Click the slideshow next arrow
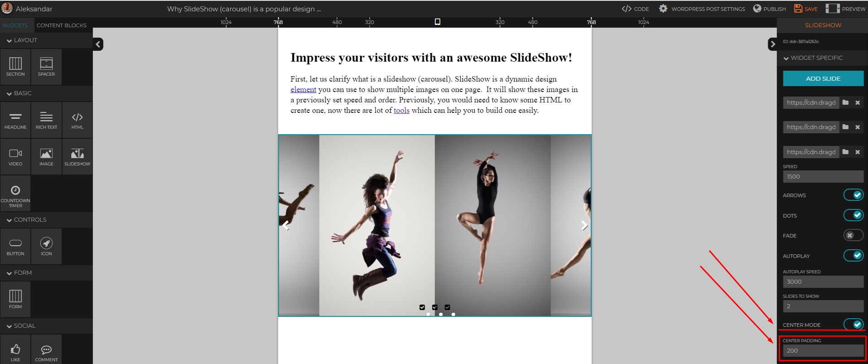This screenshot has height=364, width=868. (584, 225)
